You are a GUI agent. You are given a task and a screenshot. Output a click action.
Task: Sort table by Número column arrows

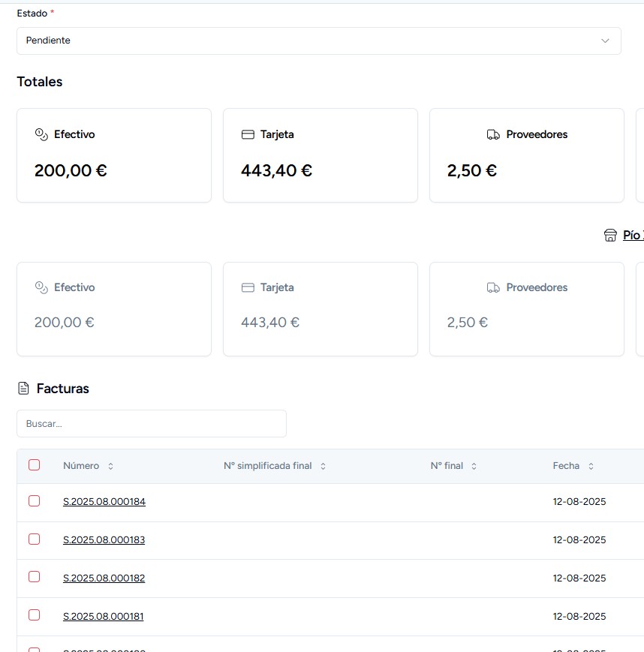[x=110, y=466]
